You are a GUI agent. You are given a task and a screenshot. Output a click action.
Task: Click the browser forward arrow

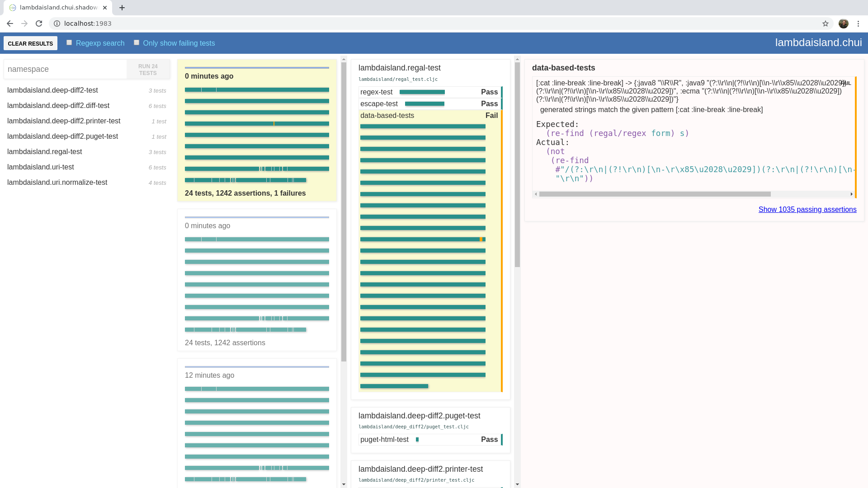pos(24,23)
